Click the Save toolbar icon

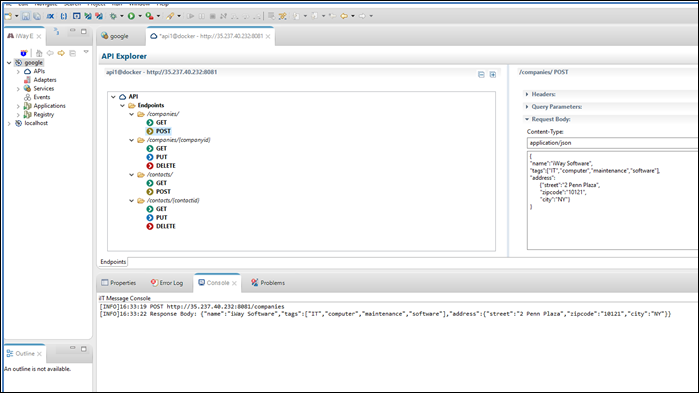tap(26, 16)
